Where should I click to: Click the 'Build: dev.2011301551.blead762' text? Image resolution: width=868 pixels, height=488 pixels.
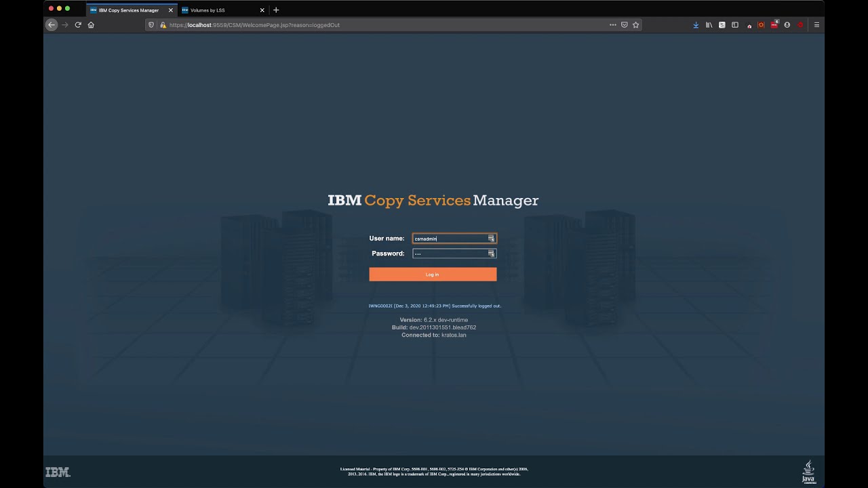pos(434,327)
